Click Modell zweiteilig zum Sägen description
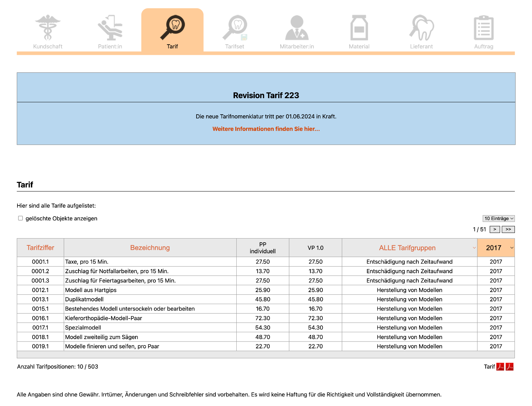Viewport: 532px width, 406px height. (102, 337)
